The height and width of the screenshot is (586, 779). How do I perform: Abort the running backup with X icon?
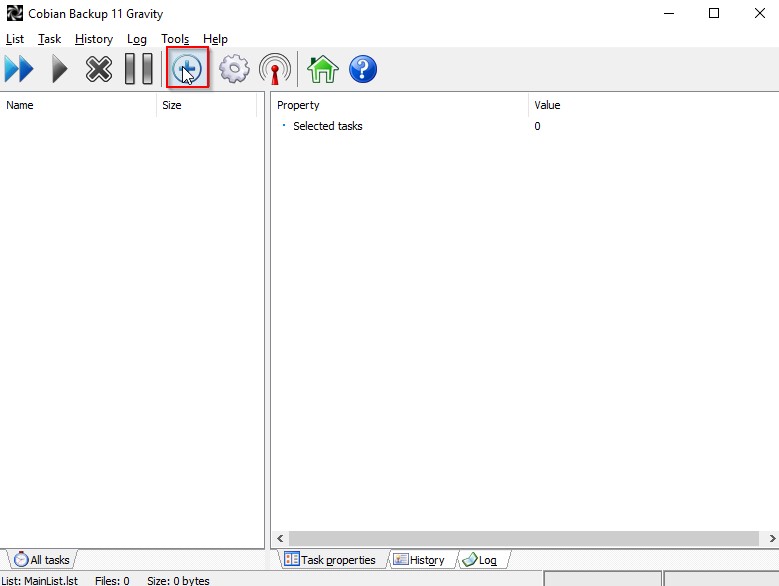pyautogui.click(x=99, y=69)
